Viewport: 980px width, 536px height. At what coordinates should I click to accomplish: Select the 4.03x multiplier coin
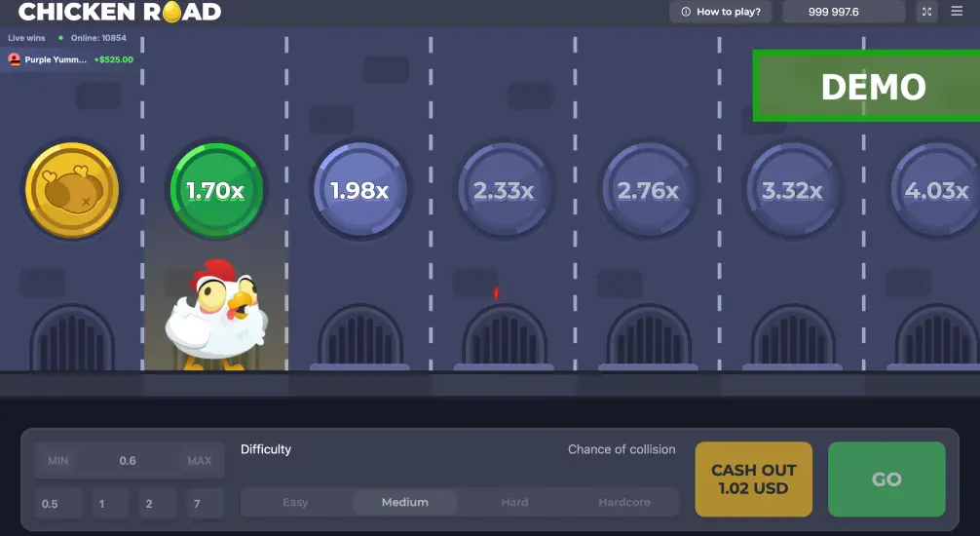pyautogui.click(x=935, y=190)
